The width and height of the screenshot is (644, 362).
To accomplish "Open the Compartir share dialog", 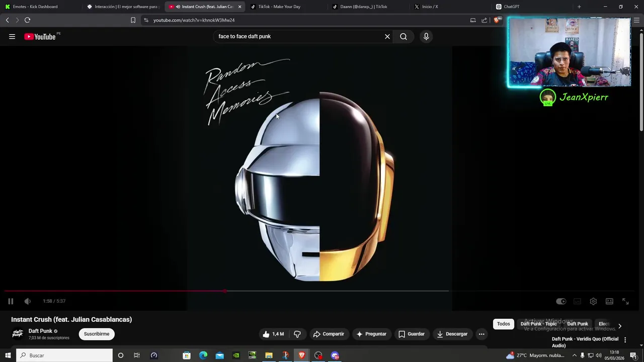I will [329, 334].
